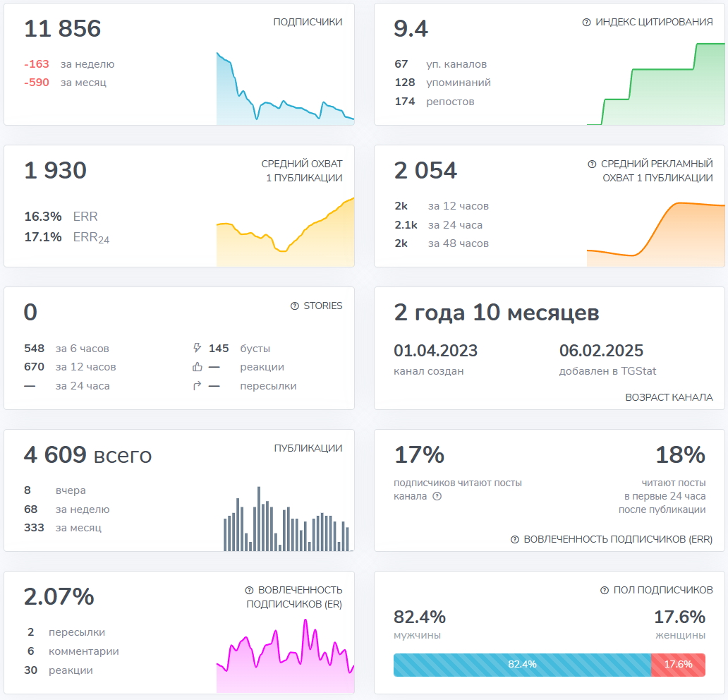Click help icon for ВОВЛЕЧЕННОСТЬ ПОДПИСЧИКОВ (ER)
The width and height of the screenshot is (728, 700).
coord(249,590)
